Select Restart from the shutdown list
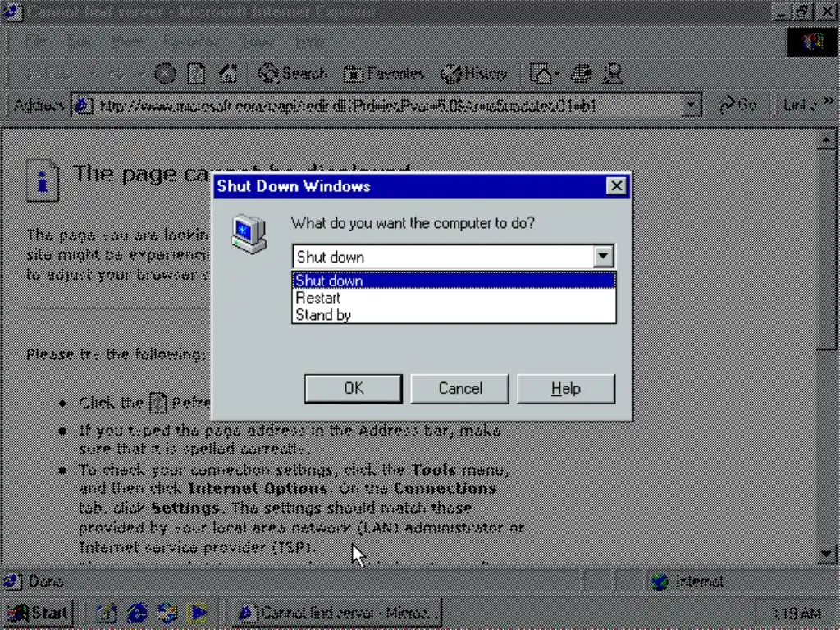The image size is (840, 630). click(454, 298)
